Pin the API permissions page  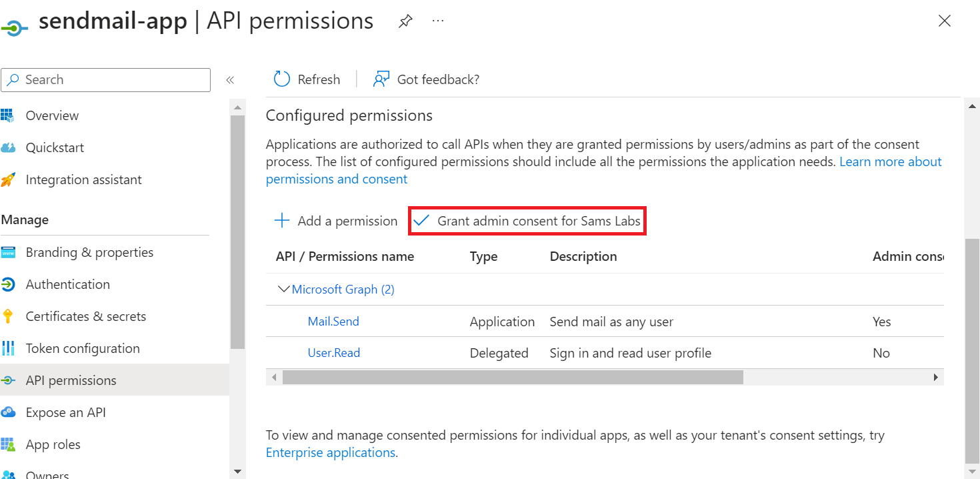[x=405, y=21]
